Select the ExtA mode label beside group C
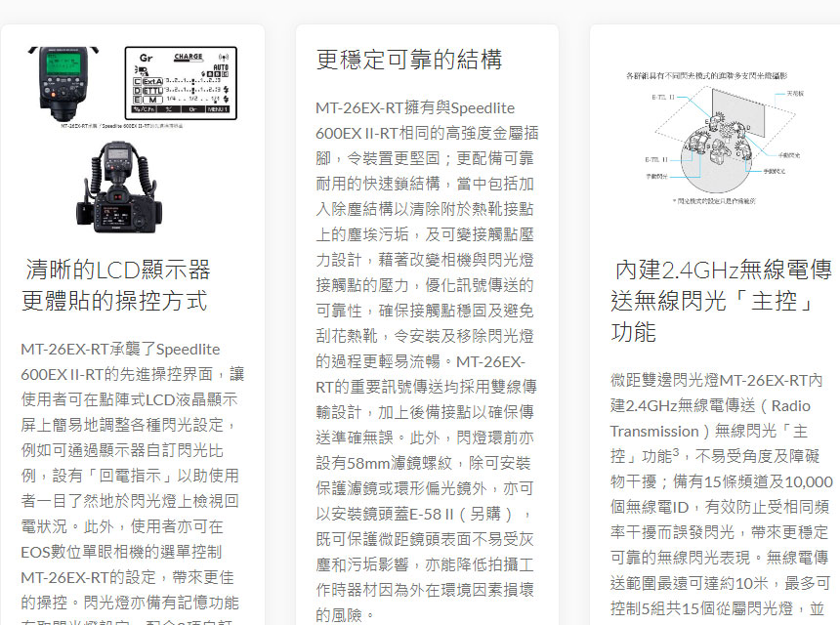The image size is (840, 625). pyautogui.click(x=150, y=80)
